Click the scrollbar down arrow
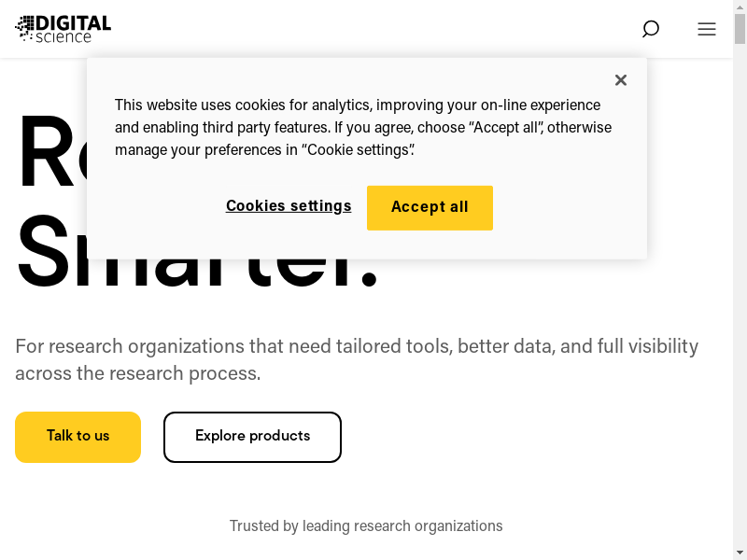Image resolution: width=747 pixels, height=560 pixels. click(740, 553)
